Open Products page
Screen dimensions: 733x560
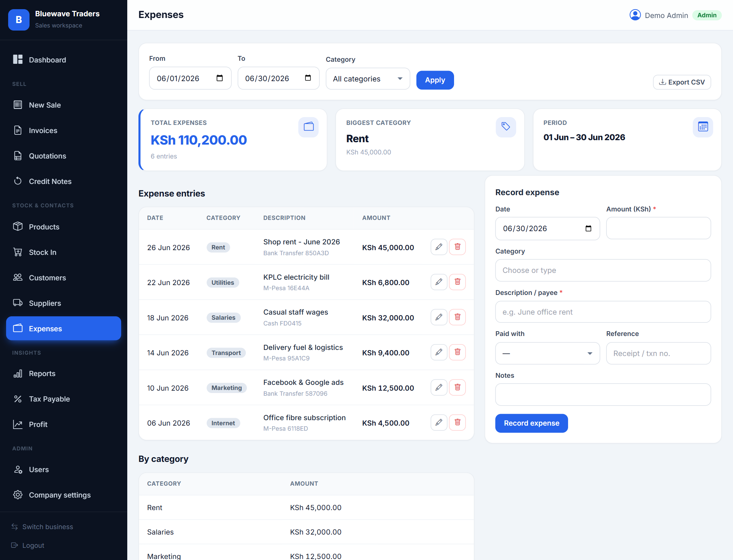click(x=63, y=227)
